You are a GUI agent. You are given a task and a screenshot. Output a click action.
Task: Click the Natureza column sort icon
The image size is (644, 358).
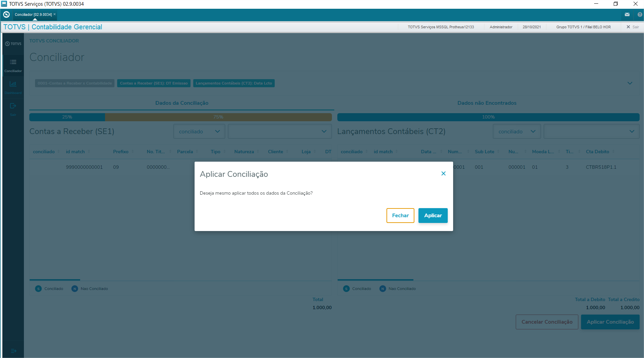(258, 152)
